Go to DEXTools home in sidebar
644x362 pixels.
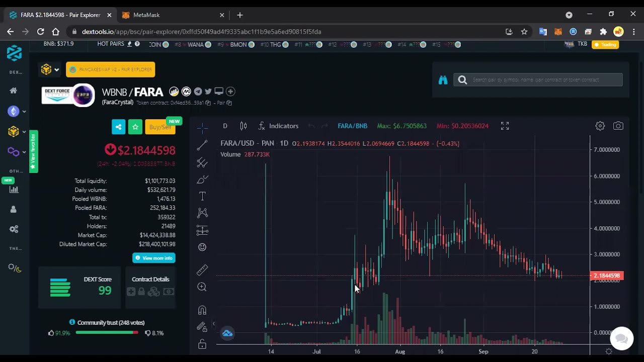coord(14,90)
